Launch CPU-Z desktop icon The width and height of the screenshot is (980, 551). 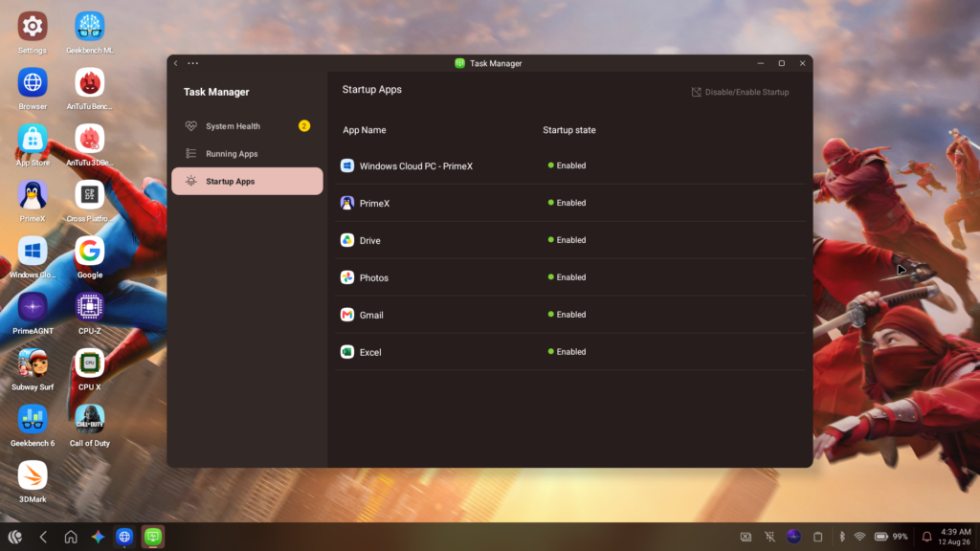(89, 307)
